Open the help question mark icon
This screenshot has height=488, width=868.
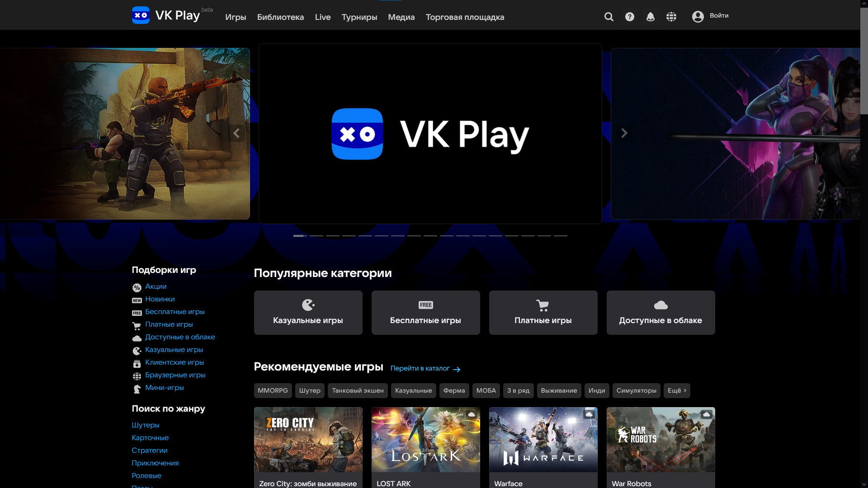click(629, 17)
